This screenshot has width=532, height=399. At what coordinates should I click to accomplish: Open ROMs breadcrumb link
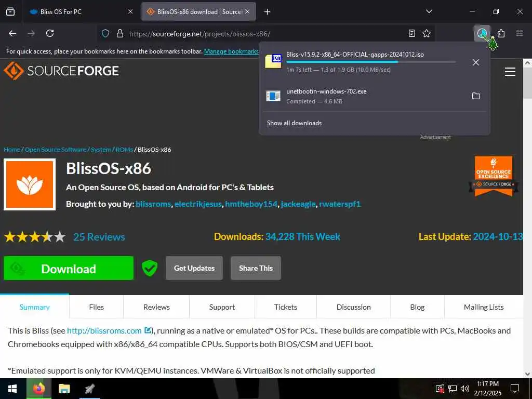coord(124,150)
